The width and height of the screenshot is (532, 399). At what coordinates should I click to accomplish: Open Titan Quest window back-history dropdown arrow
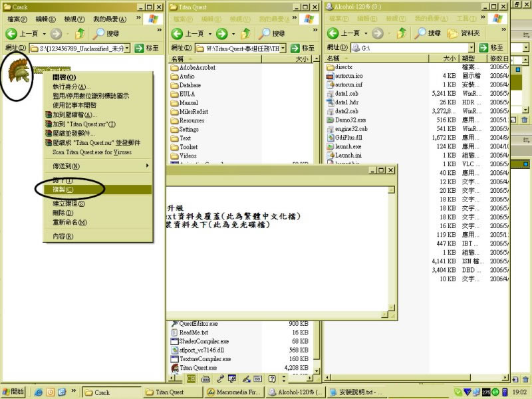pyautogui.click(x=209, y=34)
